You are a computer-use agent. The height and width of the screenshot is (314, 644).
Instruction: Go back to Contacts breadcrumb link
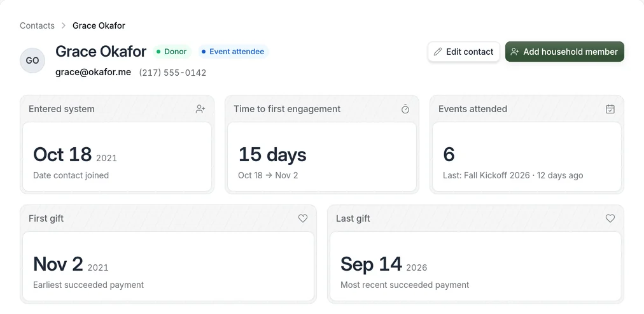pyautogui.click(x=37, y=25)
